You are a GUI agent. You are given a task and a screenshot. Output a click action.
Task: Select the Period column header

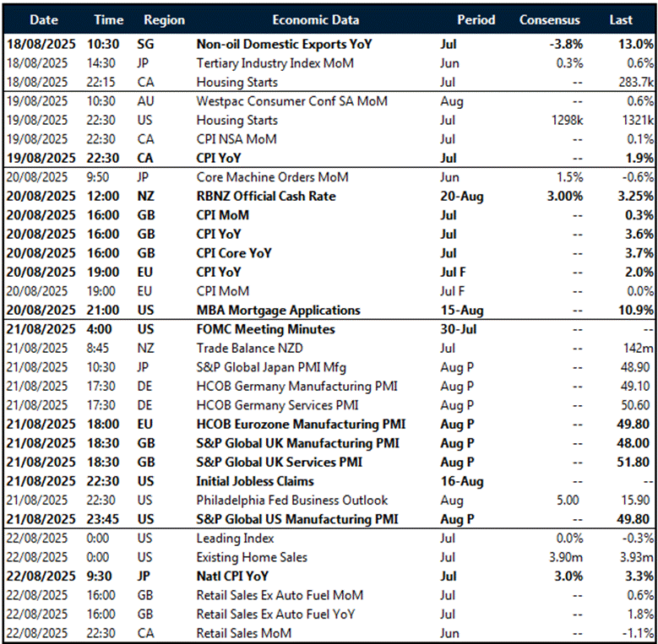pos(477,19)
